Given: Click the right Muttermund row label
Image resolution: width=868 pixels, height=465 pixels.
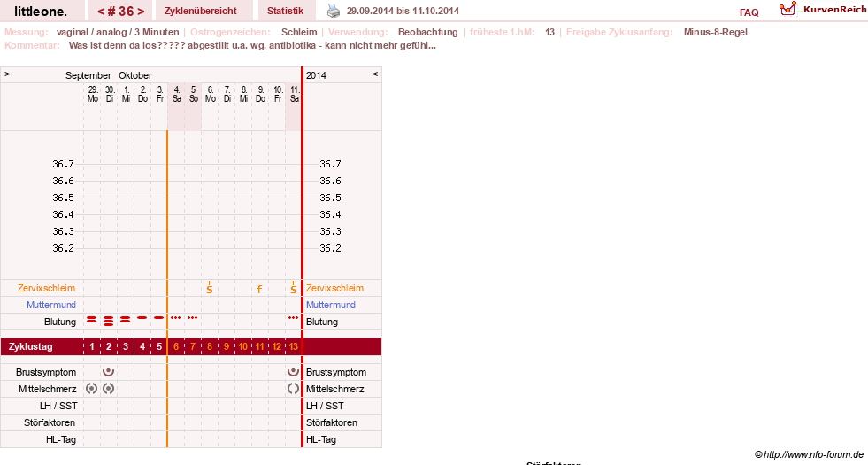Looking at the screenshot, I should 331,305.
